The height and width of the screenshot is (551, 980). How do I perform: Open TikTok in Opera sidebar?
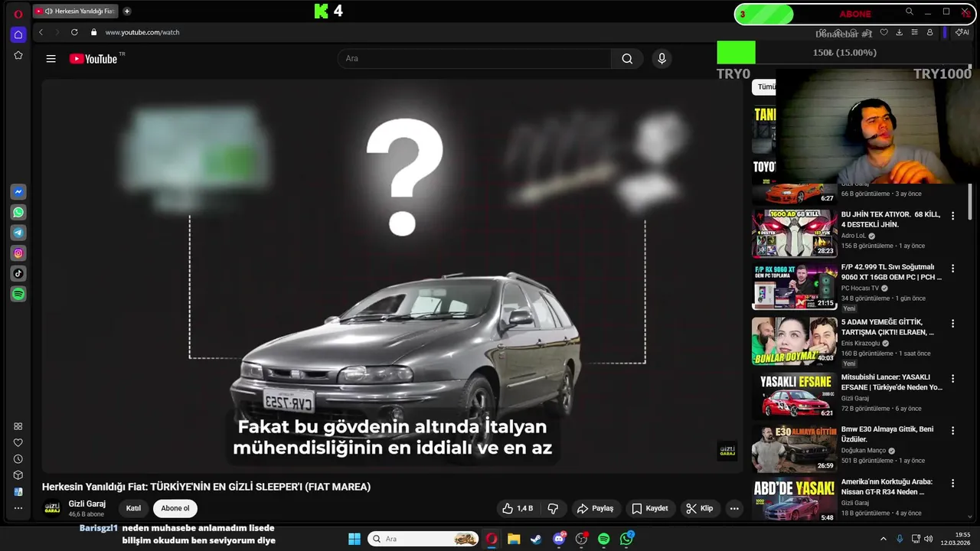coord(18,273)
